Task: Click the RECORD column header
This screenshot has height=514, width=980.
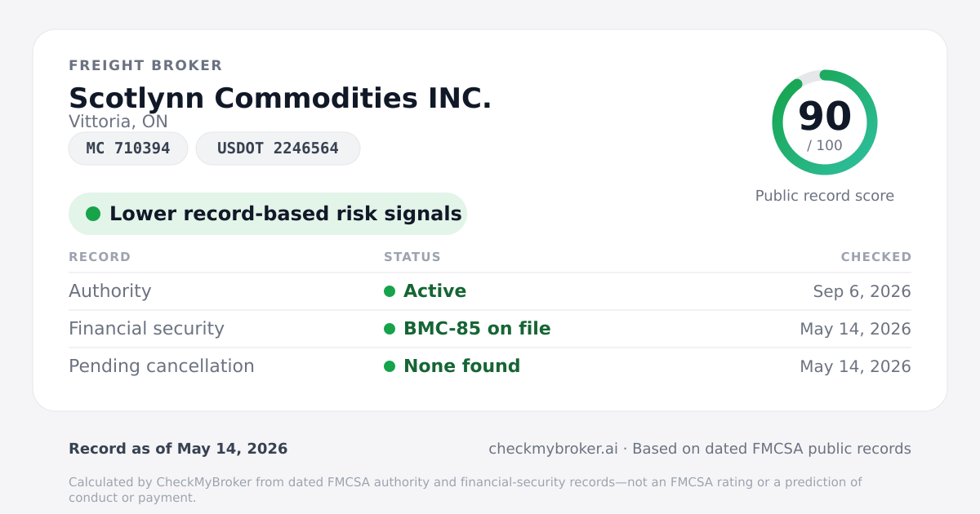Action: [100, 257]
